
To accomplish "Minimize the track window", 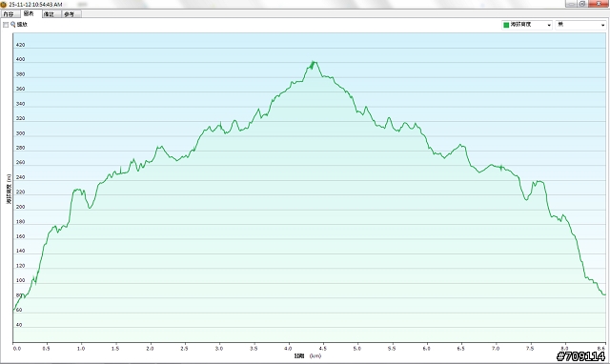I will click(571, 4).
